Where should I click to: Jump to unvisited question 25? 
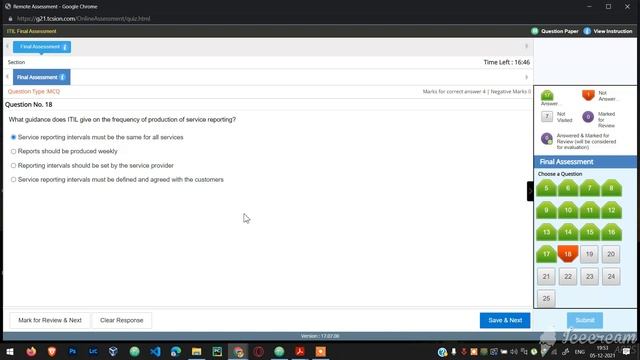coord(546,298)
